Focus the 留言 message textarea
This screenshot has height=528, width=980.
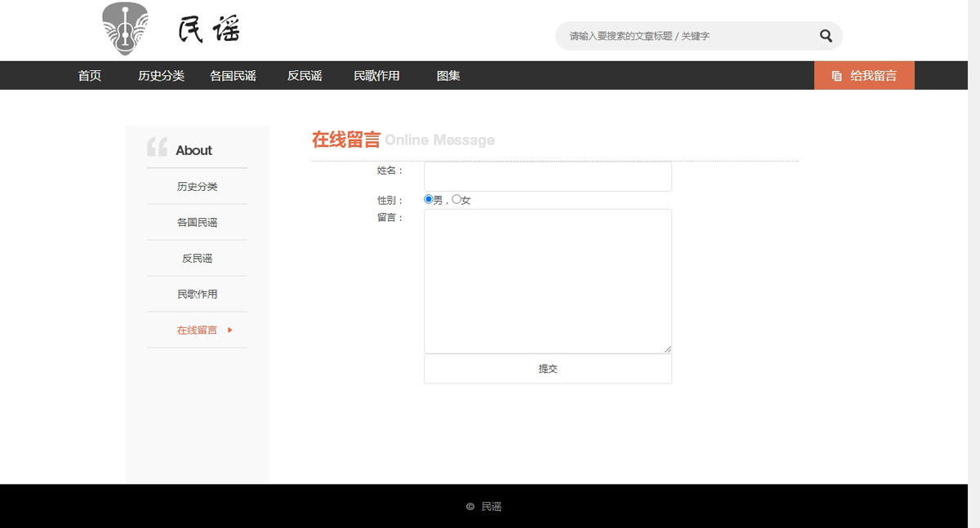548,282
